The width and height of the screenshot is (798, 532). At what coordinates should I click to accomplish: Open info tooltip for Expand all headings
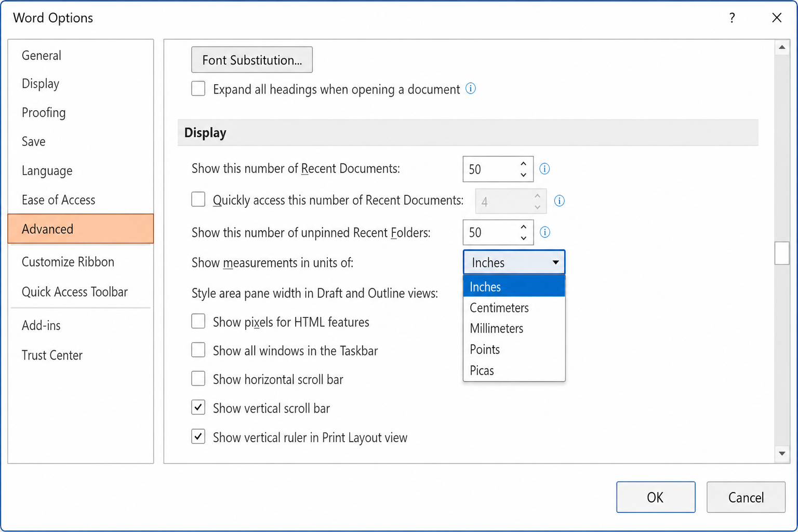[471, 88]
